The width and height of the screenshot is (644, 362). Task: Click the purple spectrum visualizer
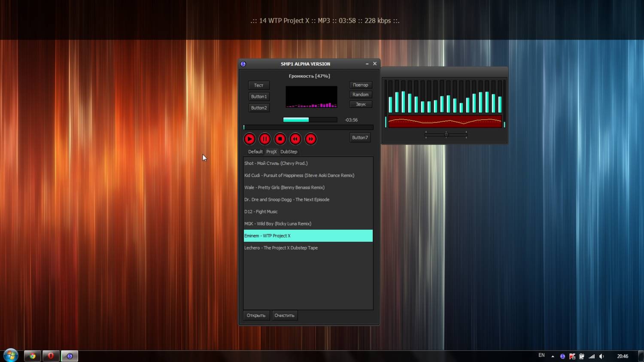coord(312,97)
